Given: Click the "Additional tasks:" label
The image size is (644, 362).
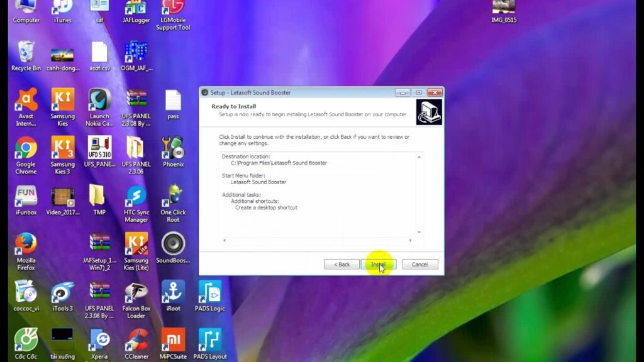Looking at the screenshot, I should [241, 195].
